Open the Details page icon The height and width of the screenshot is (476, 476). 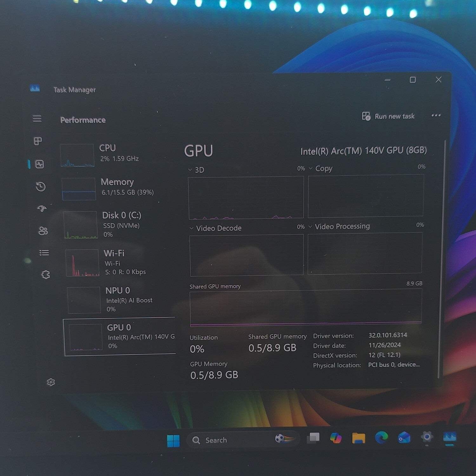[44, 253]
